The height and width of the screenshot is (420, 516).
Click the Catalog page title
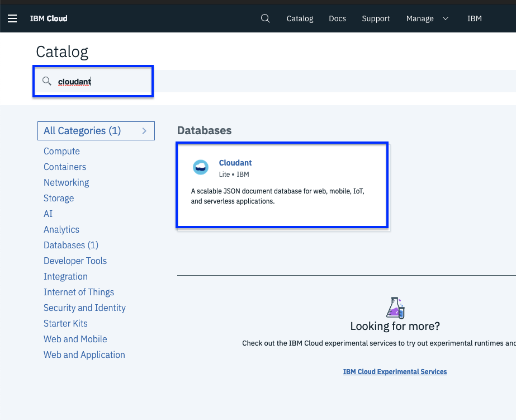(62, 51)
